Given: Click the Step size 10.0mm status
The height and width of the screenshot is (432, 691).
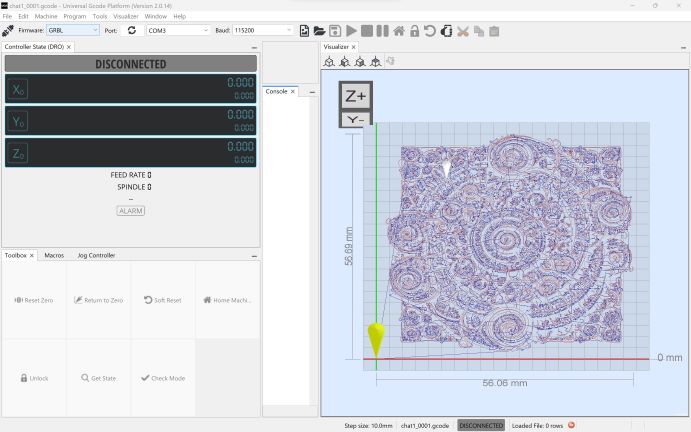Looking at the screenshot, I should pyautogui.click(x=368, y=425).
